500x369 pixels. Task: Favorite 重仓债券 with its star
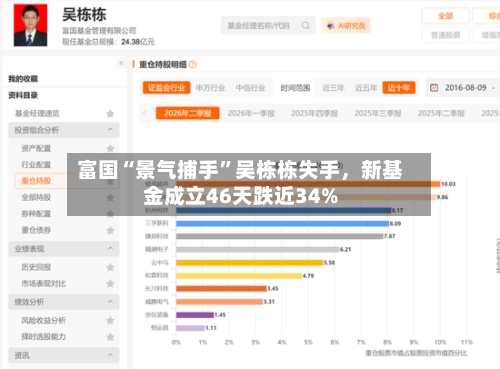[110, 230]
